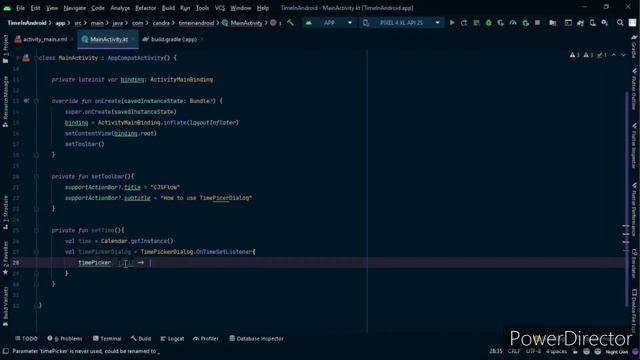The height and width of the screenshot is (360, 640).
Task: Open the Navigate menu
Action: 75,8
